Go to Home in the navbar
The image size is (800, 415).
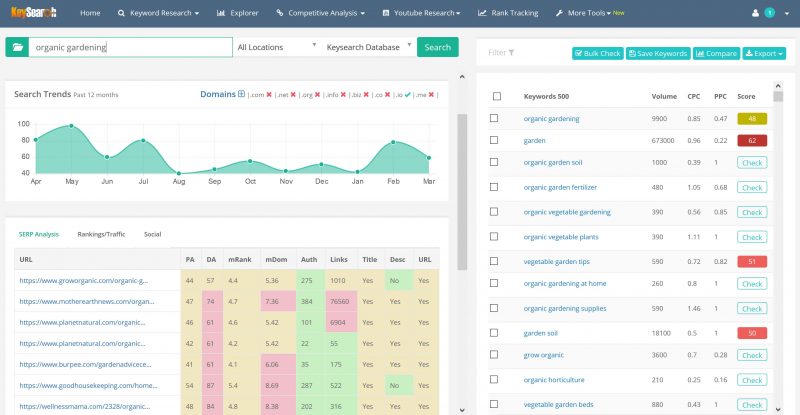click(90, 13)
